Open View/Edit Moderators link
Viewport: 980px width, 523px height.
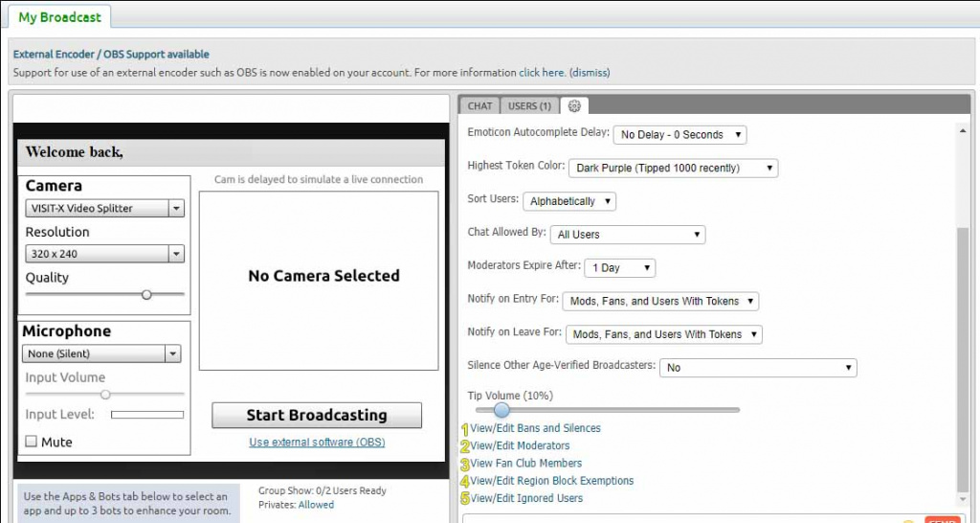tap(520, 445)
